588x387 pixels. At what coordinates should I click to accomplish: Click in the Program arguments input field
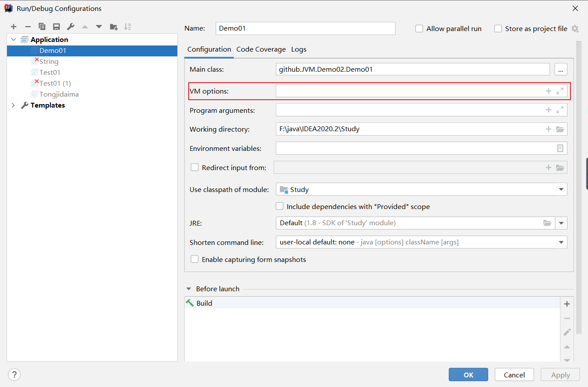(x=407, y=110)
